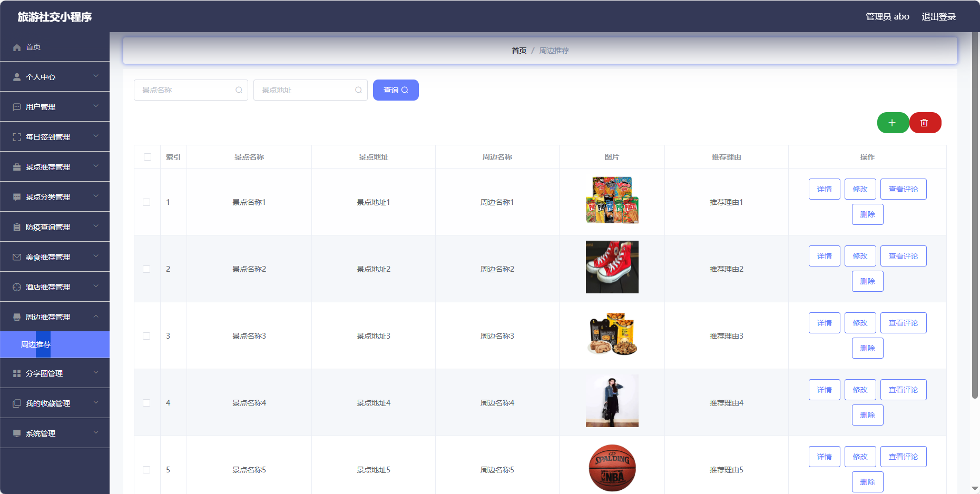Click search icon inside 景点地址 field
This screenshot has height=494, width=980.
(x=358, y=90)
